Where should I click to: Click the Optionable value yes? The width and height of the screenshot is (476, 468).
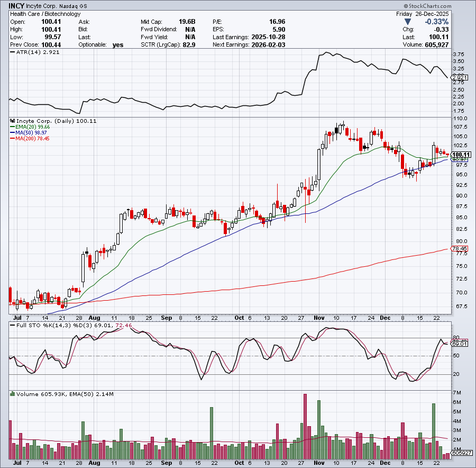[x=118, y=44]
